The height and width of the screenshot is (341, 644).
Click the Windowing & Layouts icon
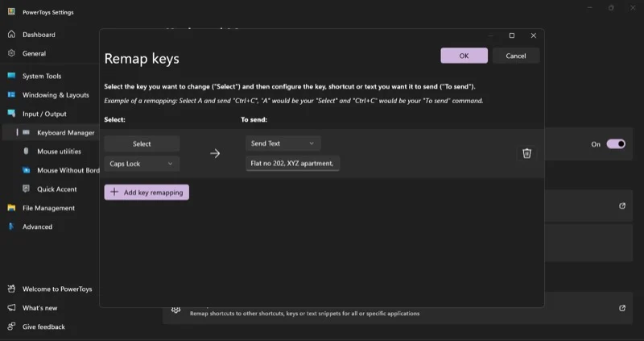[x=11, y=94]
